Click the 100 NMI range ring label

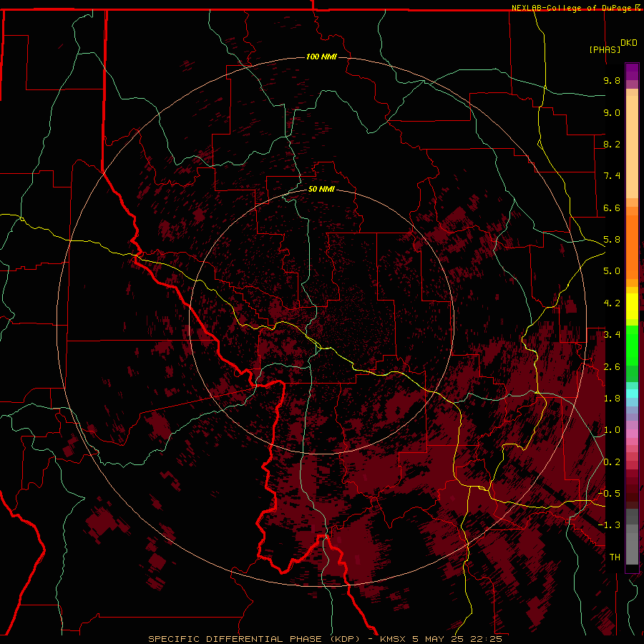coord(321,57)
